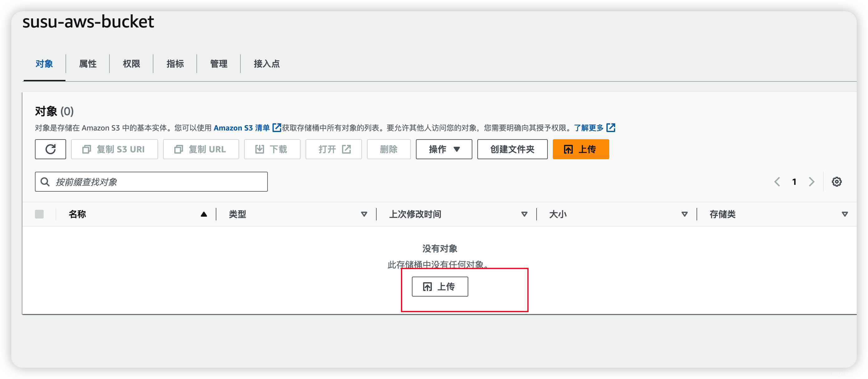This screenshot has height=379, width=868.
Task: Click the 对象 (0) heading
Action: point(54,111)
